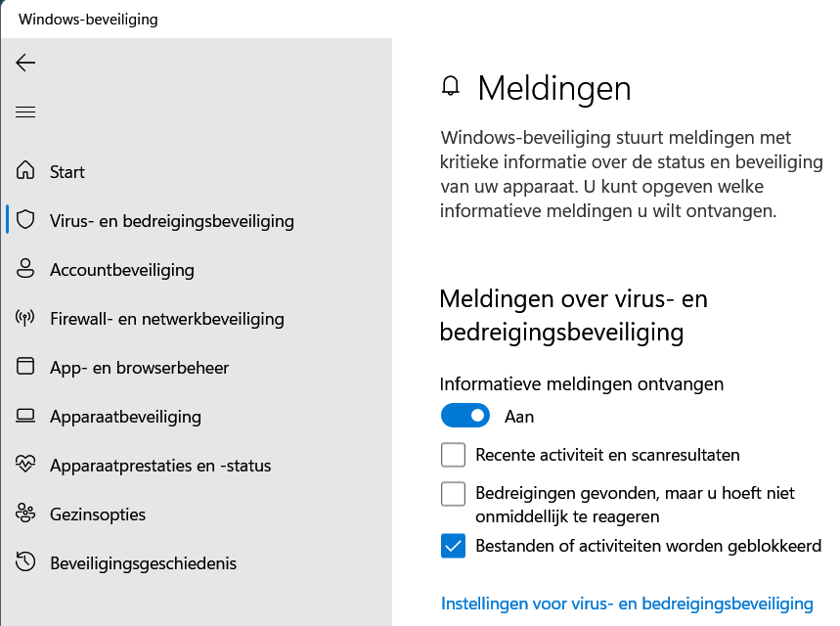Click the App- en browserbeheer window icon

pyautogui.click(x=26, y=367)
